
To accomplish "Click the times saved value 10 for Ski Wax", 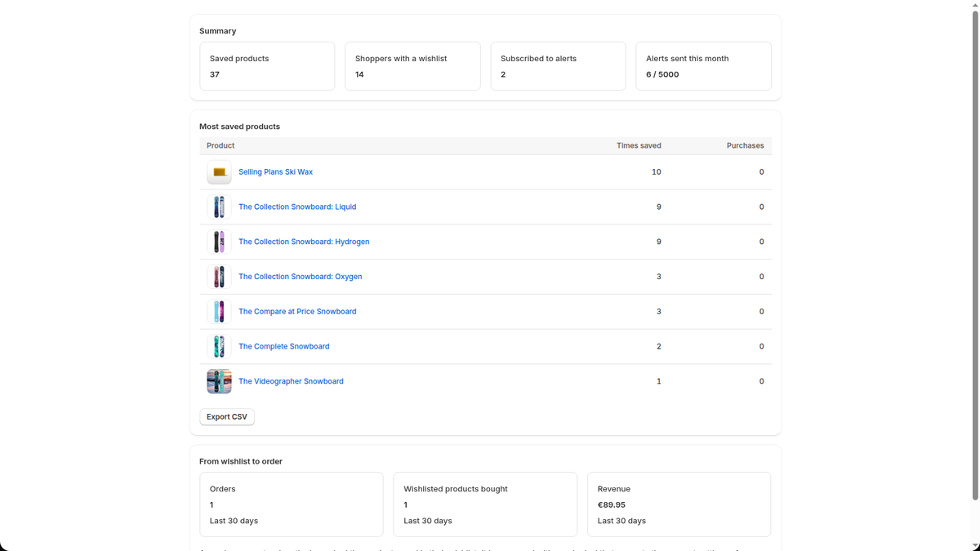I will (657, 172).
